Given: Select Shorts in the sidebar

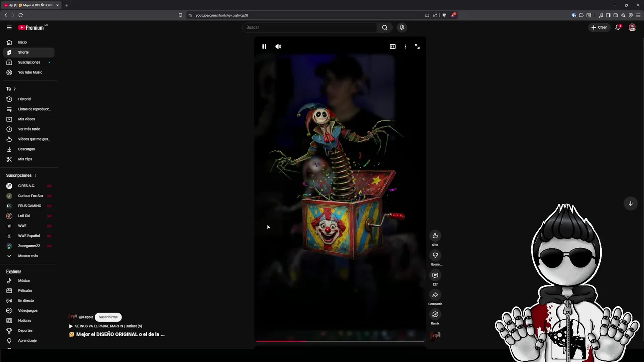Looking at the screenshot, I should click(x=28, y=52).
